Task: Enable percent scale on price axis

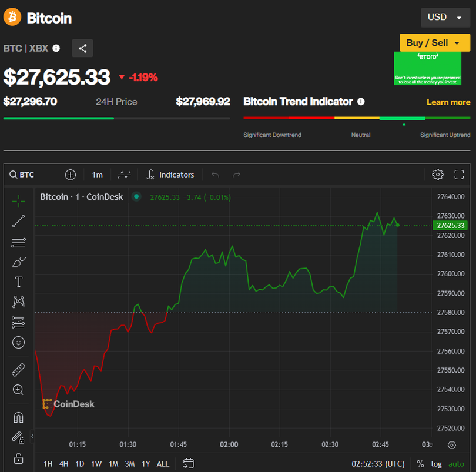Action: pyautogui.click(x=420, y=464)
